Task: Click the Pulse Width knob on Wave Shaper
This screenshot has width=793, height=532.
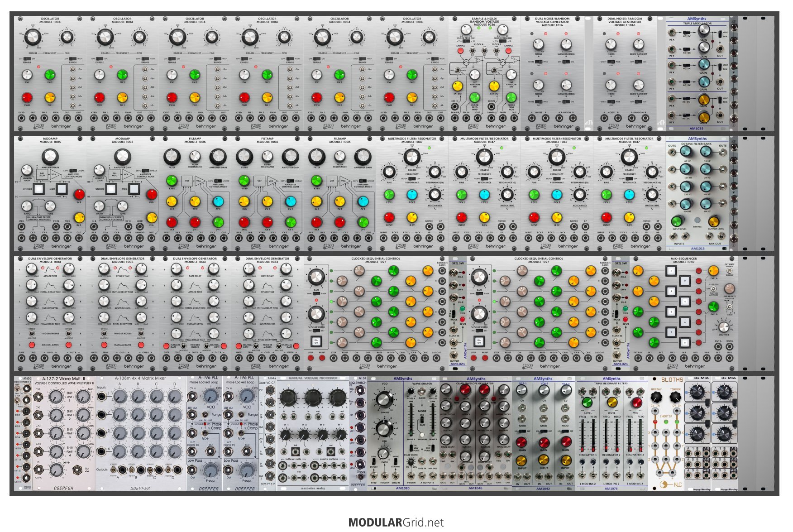Action: tap(411, 462)
